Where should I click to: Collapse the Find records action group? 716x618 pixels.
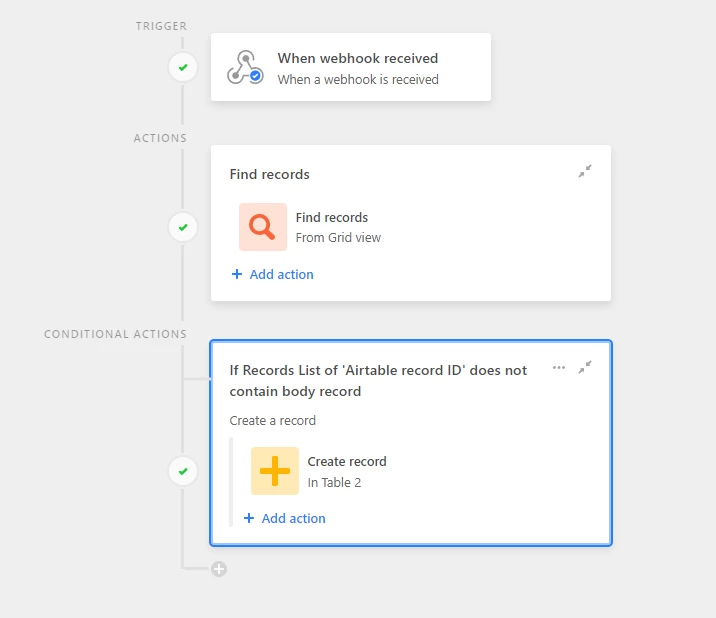click(x=585, y=171)
